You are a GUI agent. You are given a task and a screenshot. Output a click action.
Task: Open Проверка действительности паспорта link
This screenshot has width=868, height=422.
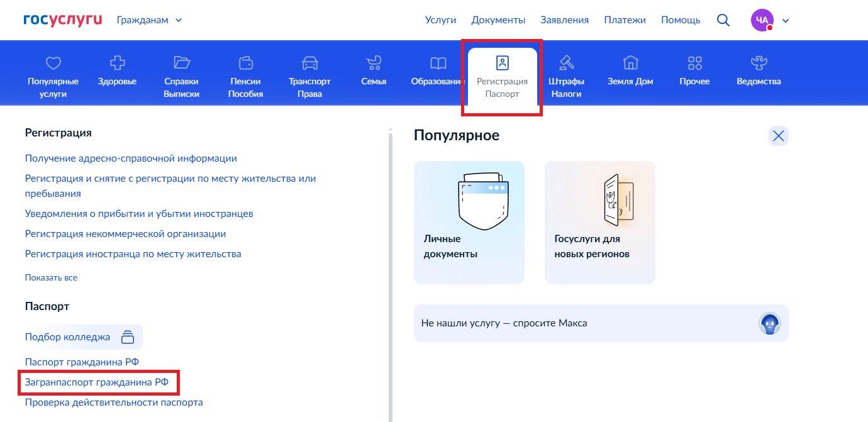point(114,402)
